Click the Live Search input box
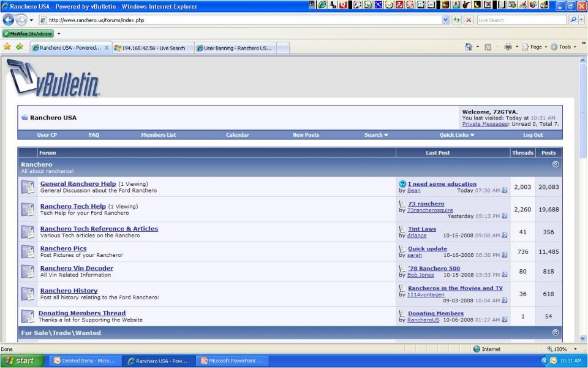The width and height of the screenshot is (588, 368). [522, 20]
